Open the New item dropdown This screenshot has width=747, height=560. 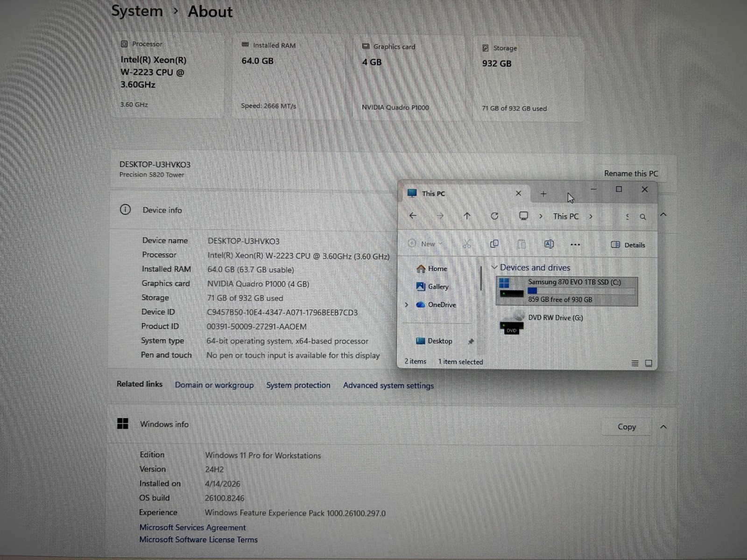(x=425, y=244)
